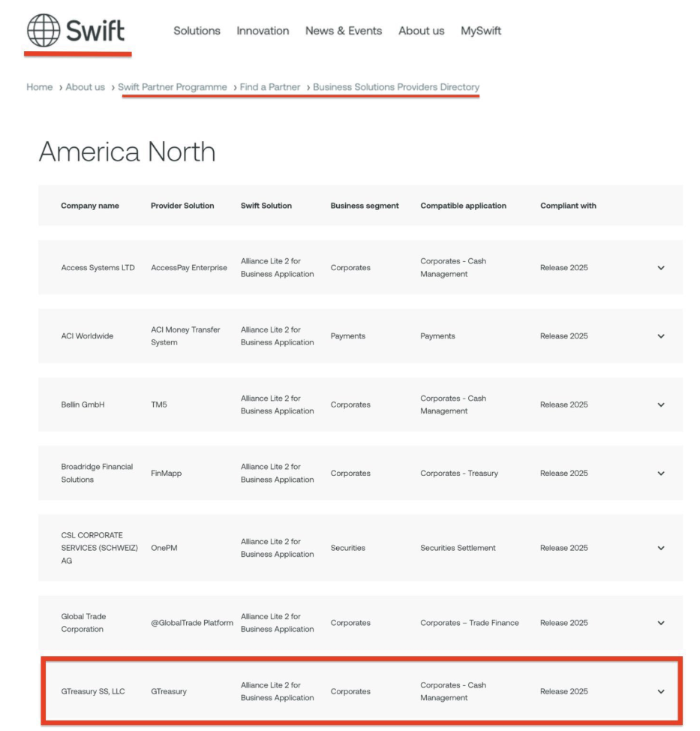Open the About us menu
Image resolution: width=700 pixels, height=731 pixels.
click(422, 31)
